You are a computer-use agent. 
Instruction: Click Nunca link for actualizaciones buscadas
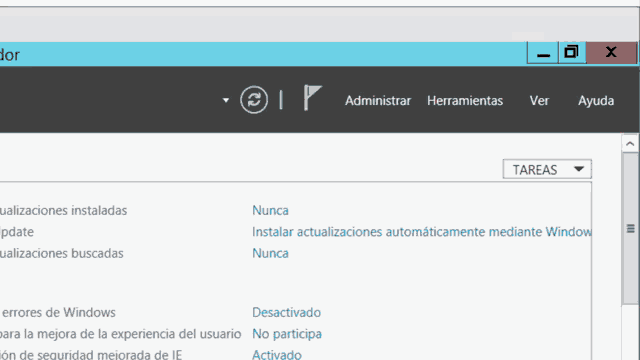(x=270, y=253)
